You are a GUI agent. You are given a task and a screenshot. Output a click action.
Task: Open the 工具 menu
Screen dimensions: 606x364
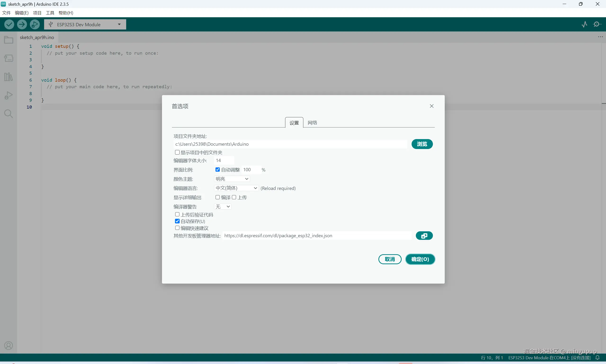[x=50, y=13]
